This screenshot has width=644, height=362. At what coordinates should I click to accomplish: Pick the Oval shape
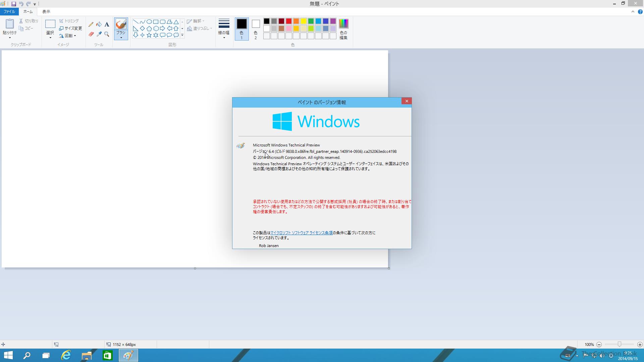coord(149,22)
